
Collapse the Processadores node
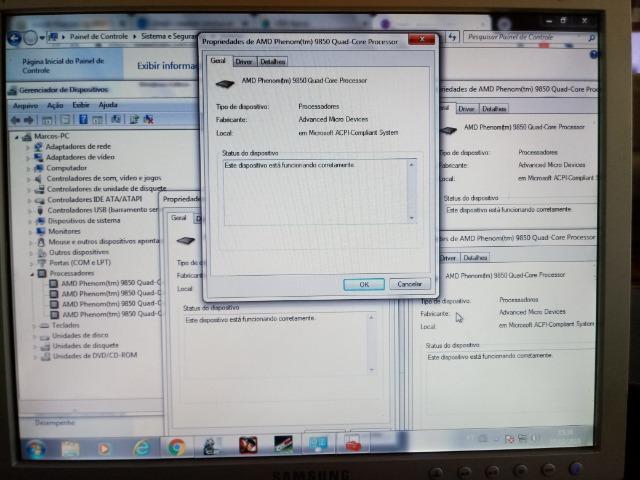[32, 274]
